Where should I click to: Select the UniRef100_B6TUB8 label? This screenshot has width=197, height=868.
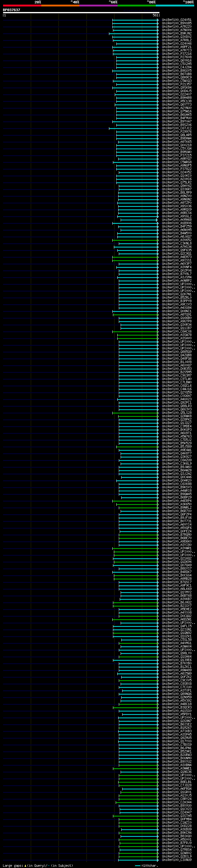177,74
